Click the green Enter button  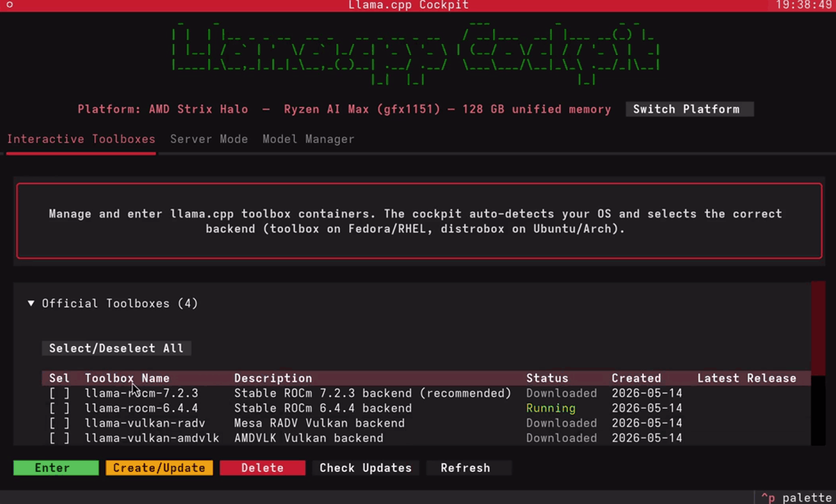point(56,468)
